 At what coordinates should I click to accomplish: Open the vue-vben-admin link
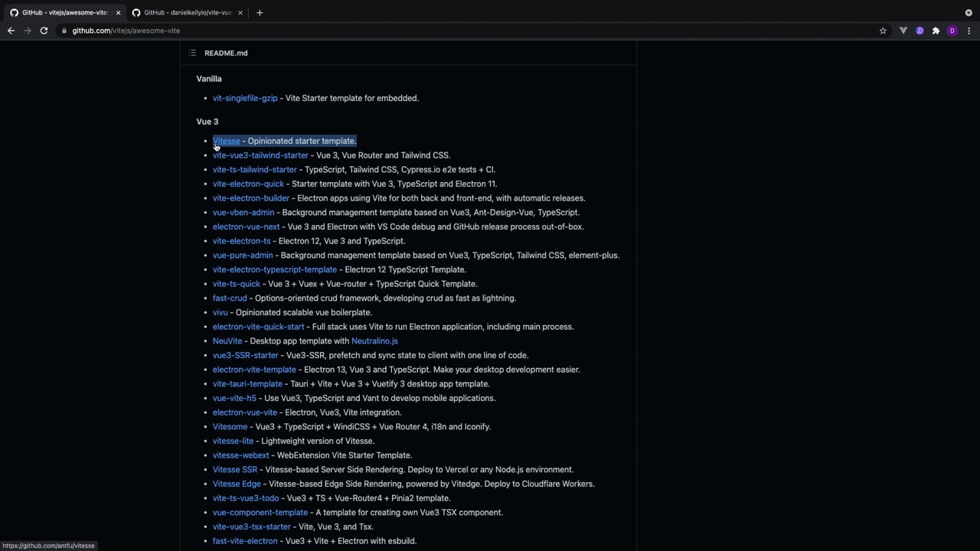pos(243,213)
